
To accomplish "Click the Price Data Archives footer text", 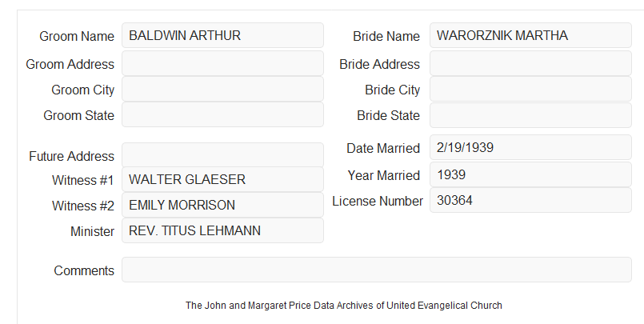I will pos(344,306).
